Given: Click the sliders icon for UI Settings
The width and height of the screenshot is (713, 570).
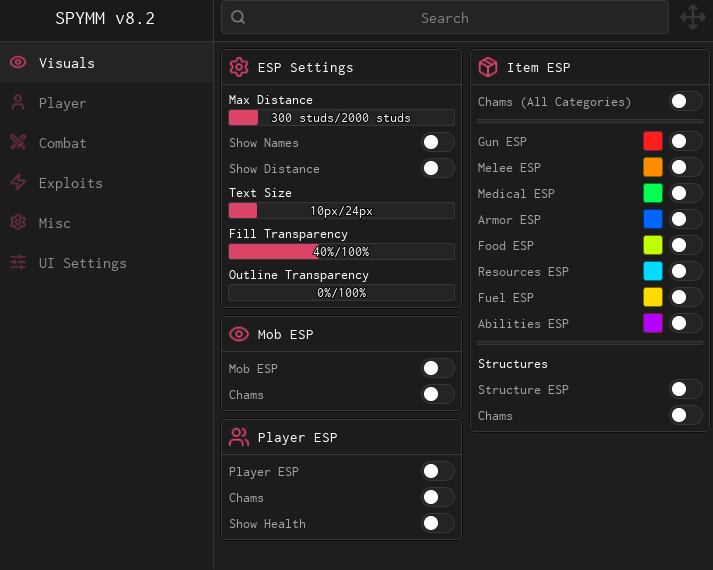Looking at the screenshot, I should [x=18, y=263].
